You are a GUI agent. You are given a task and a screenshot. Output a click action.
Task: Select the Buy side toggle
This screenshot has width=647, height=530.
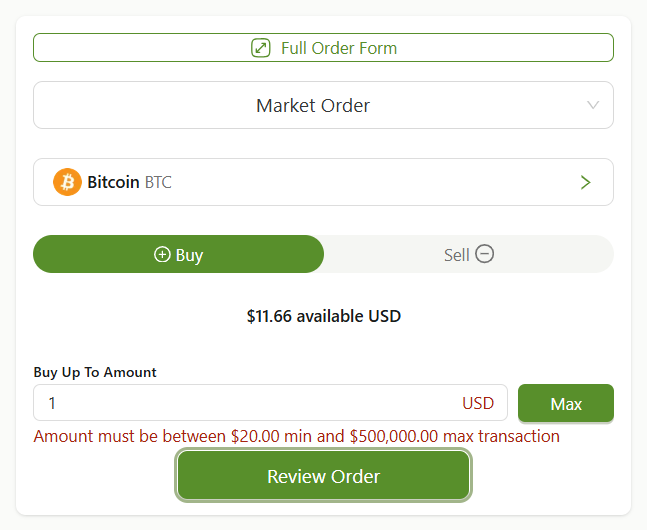(x=178, y=254)
